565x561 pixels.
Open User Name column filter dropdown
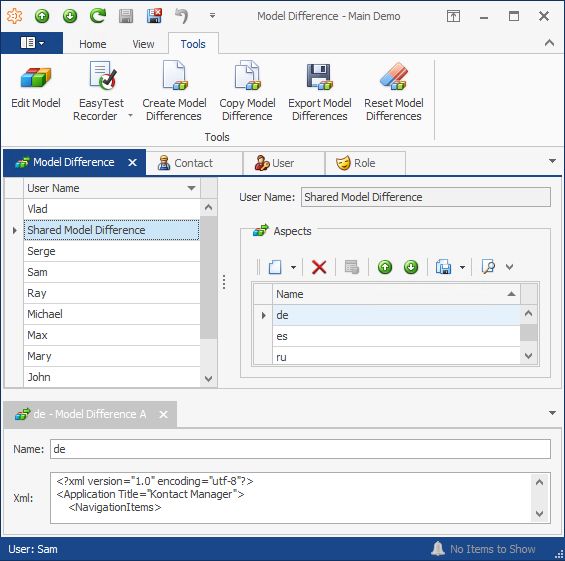(x=191, y=188)
